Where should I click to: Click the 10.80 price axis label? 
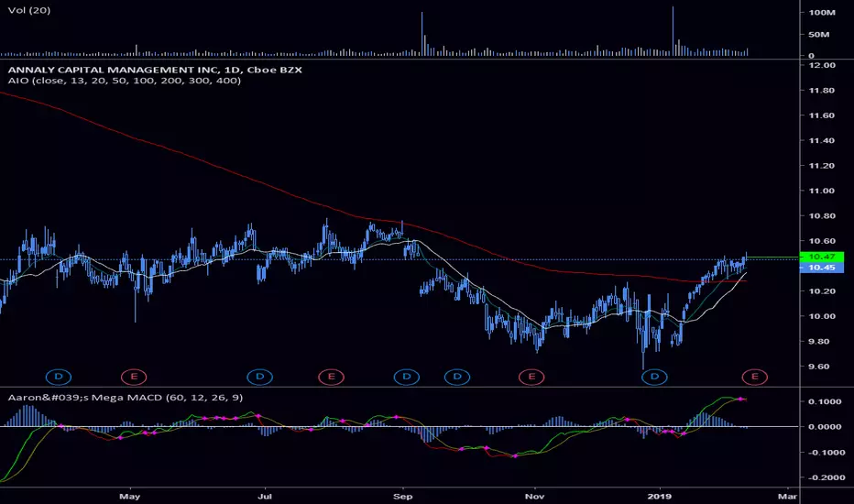point(822,215)
